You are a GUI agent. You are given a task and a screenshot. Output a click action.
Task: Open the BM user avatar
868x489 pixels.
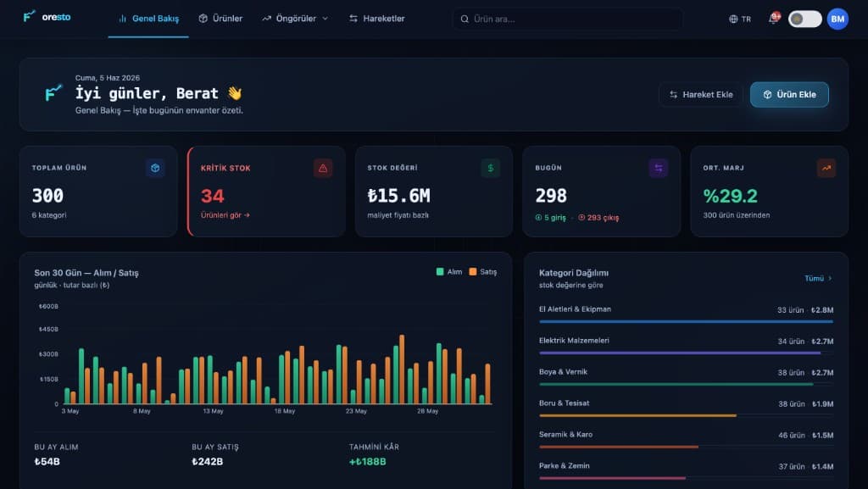837,19
